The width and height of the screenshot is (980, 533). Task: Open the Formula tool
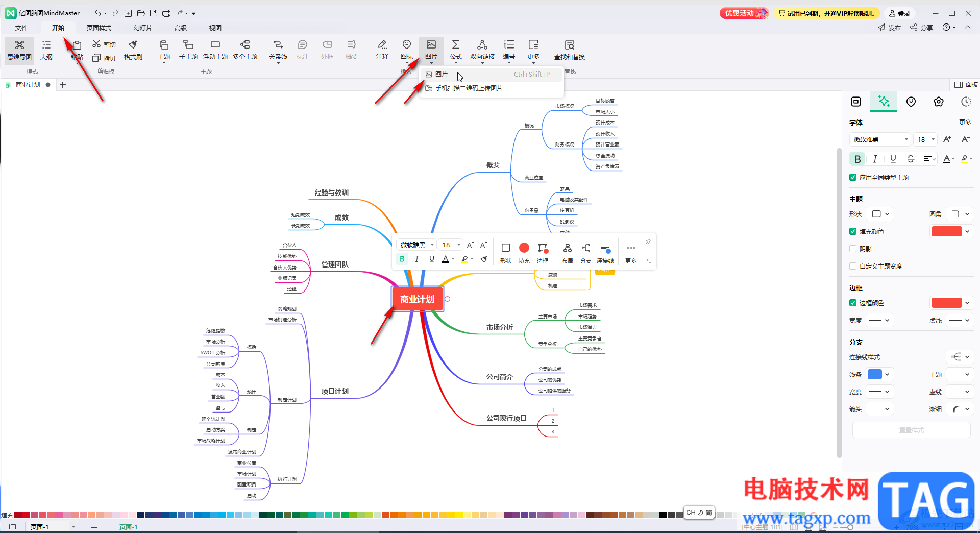click(x=456, y=50)
